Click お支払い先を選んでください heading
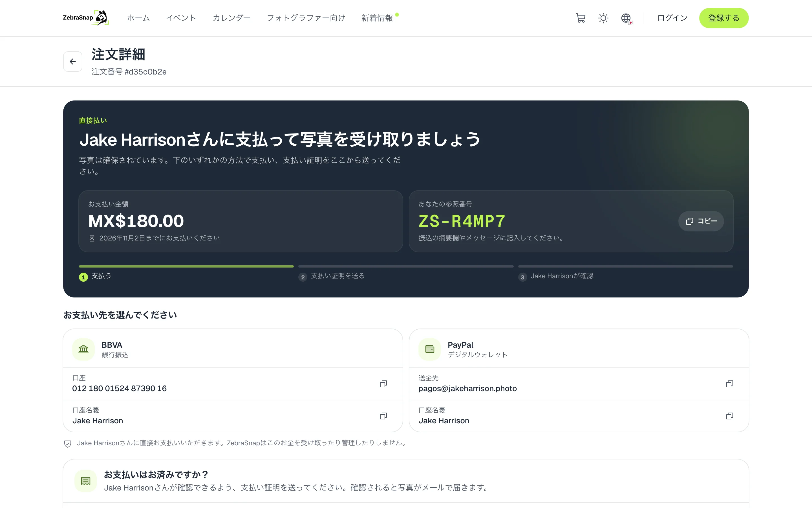Viewport: 812px width, 508px height. (120, 315)
